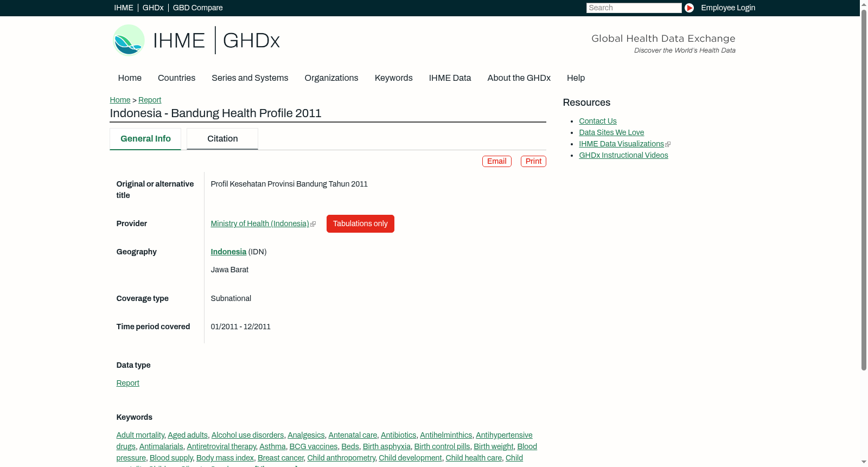This screenshot has height=467, width=868.
Task: Click the Home breadcrumb link
Action: (120, 100)
